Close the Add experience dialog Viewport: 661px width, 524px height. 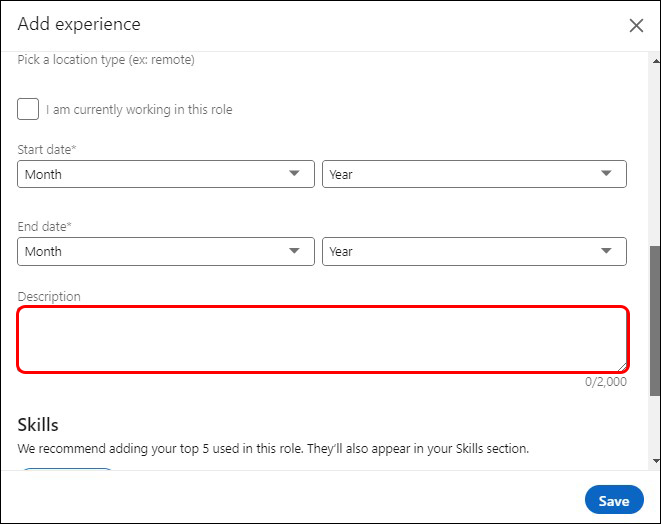(x=636, y=25)
